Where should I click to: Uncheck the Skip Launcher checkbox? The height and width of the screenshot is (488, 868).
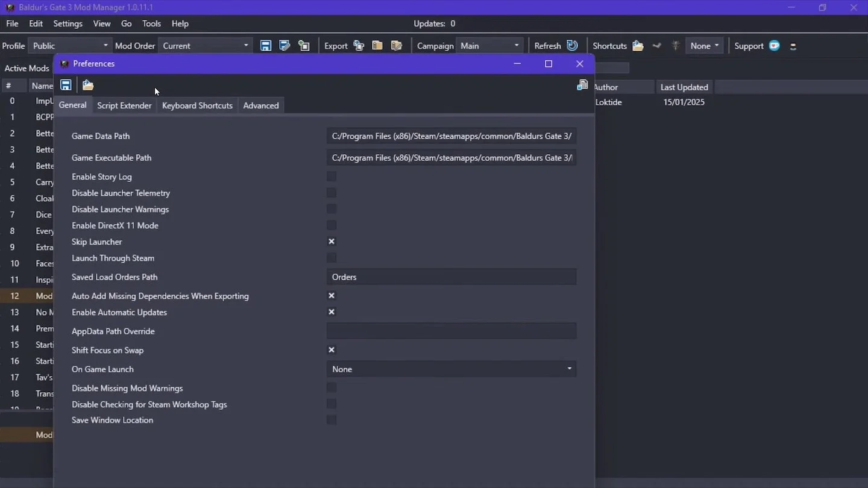click(x=332, y=242)
